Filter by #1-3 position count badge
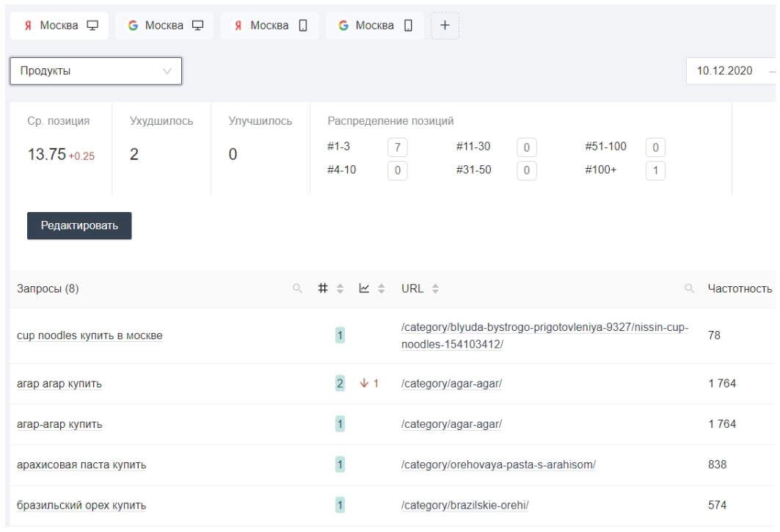Image resolution: width=780 pixels, height=532 pixels. pyautogui.click(x=396, y=147)
